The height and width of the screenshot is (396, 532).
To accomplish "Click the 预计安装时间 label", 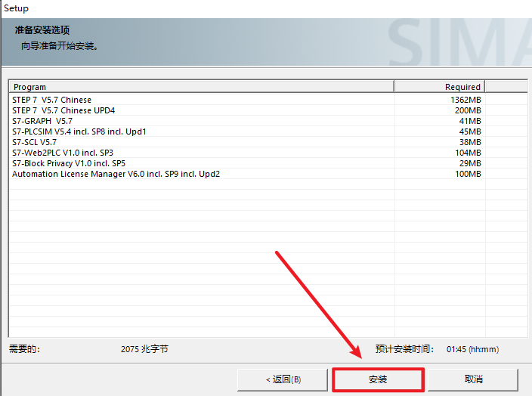I will 404,349.
